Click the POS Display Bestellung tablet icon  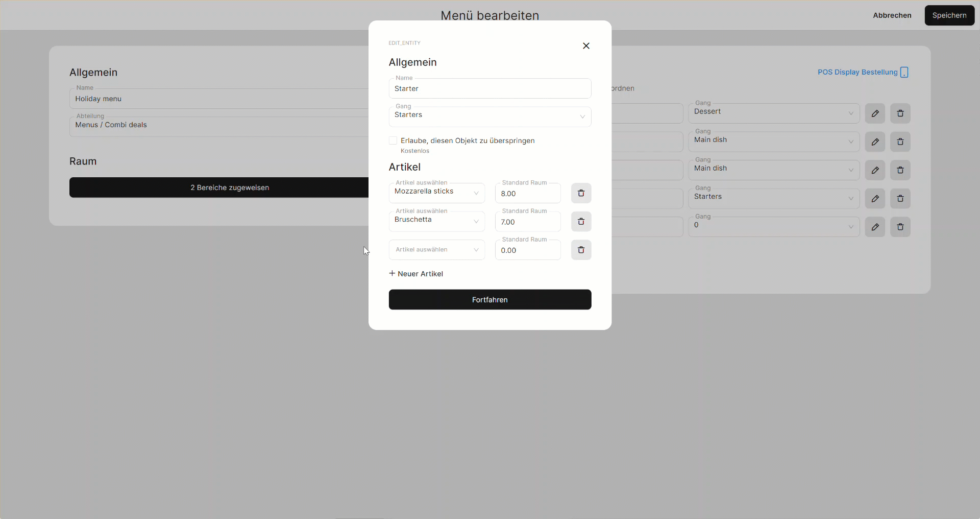pyautogui.click(x=904, y=73)
